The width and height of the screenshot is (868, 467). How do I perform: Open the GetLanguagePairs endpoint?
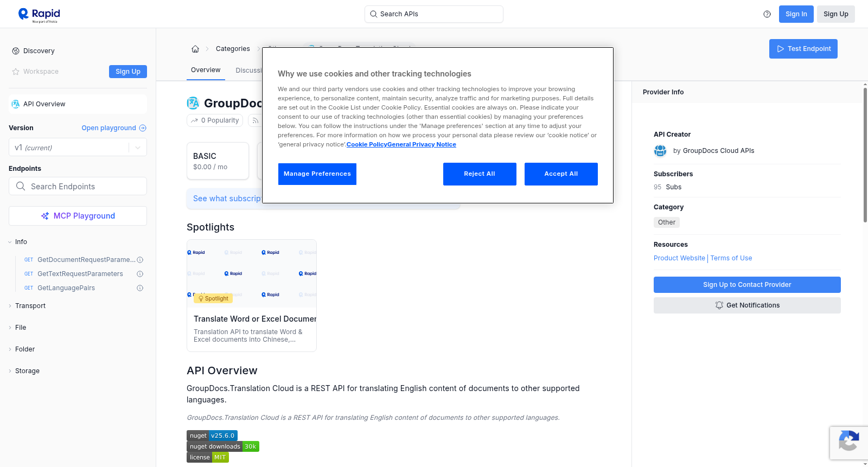(x=66, y=288)
